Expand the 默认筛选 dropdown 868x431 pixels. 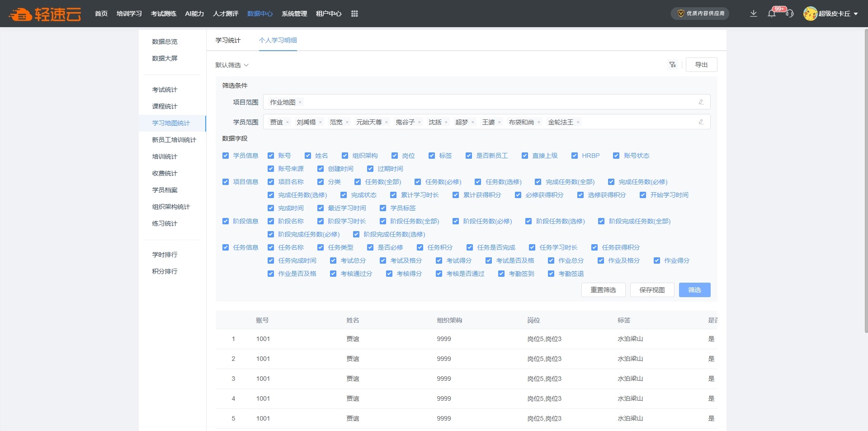pyautogui.click(x=232, y=65)
